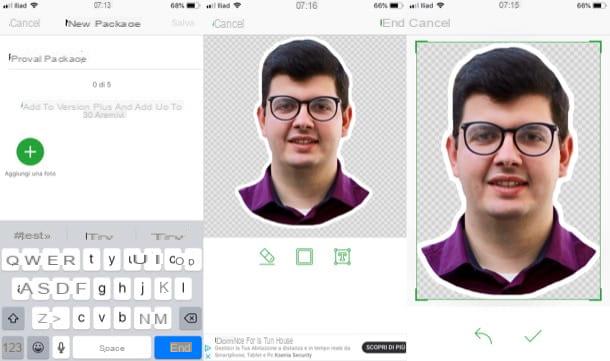Tap the bottom-left crop corner handle

coord(421,295)
